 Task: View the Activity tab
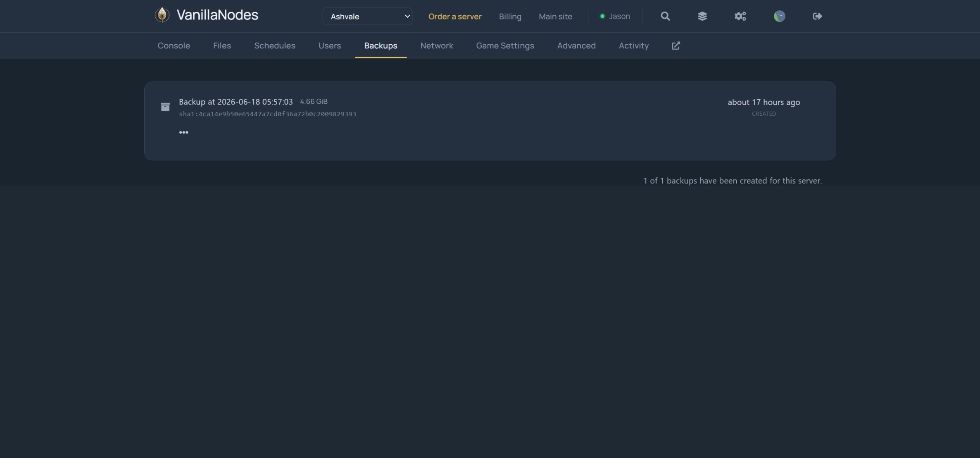click(x=633, y=45)
